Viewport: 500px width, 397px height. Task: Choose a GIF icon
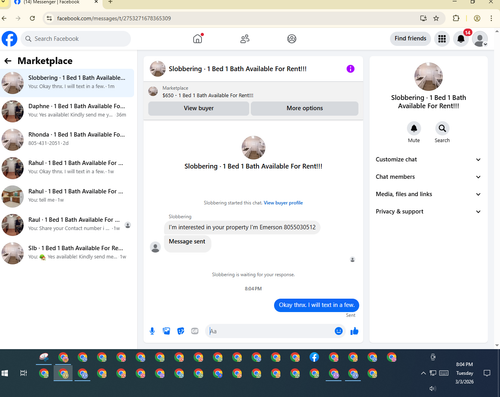pyautogui.click(x=195, y=331)
